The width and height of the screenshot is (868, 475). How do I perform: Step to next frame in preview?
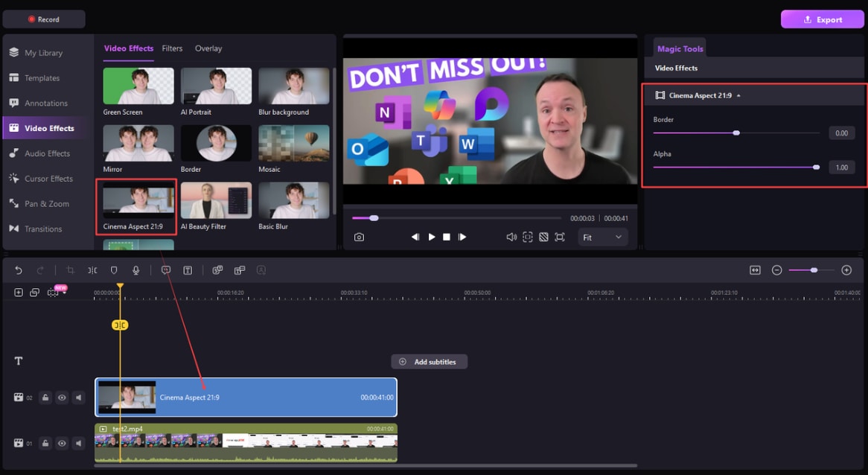(x=462, y=237)
